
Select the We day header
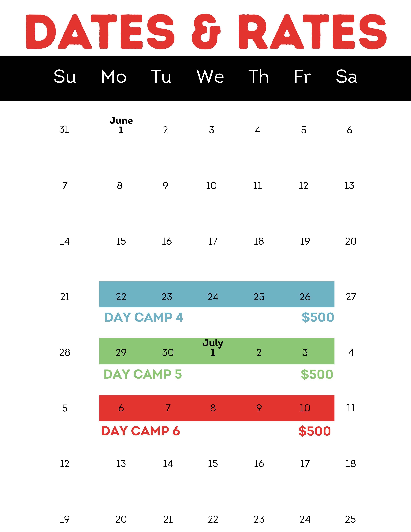click(210, 76)
